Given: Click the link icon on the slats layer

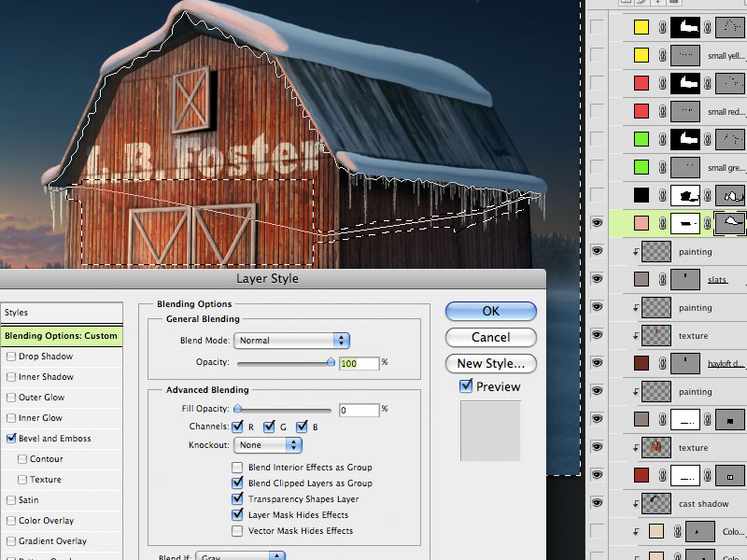Looking at the screenshot, I should coord(662,279).
